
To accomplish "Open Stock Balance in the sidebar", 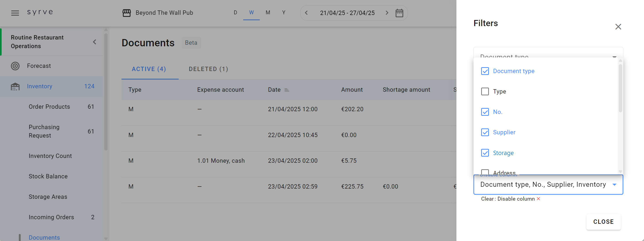I will point(48,176).
